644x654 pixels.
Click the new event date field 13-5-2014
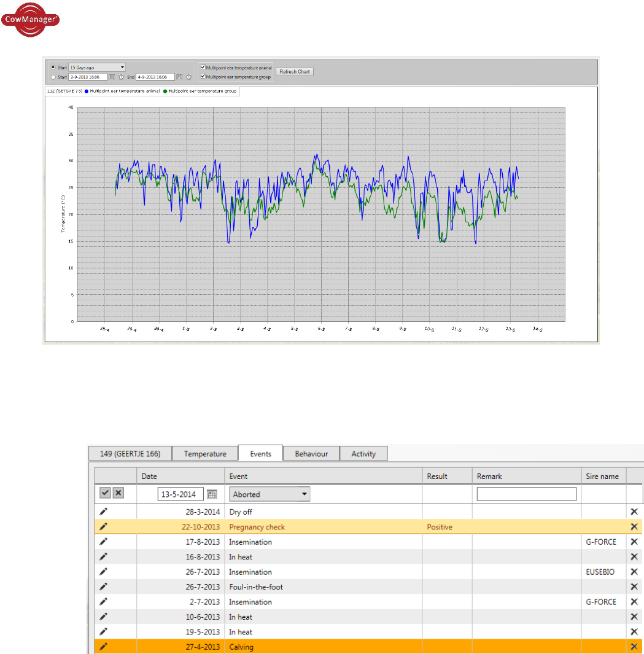pyautogui.click(x=180, y=494)
